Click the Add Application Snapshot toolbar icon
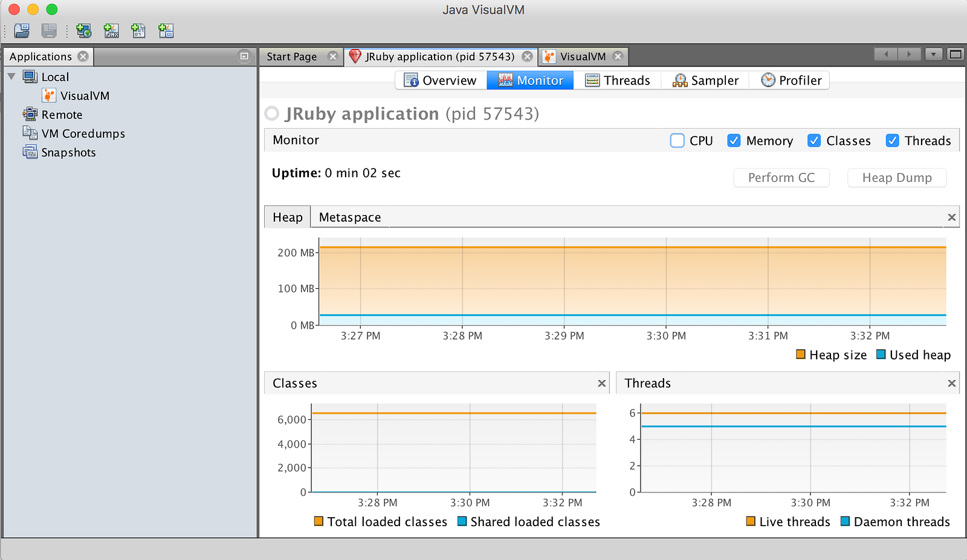Viewport: 967px width, 560px height. 166,30
